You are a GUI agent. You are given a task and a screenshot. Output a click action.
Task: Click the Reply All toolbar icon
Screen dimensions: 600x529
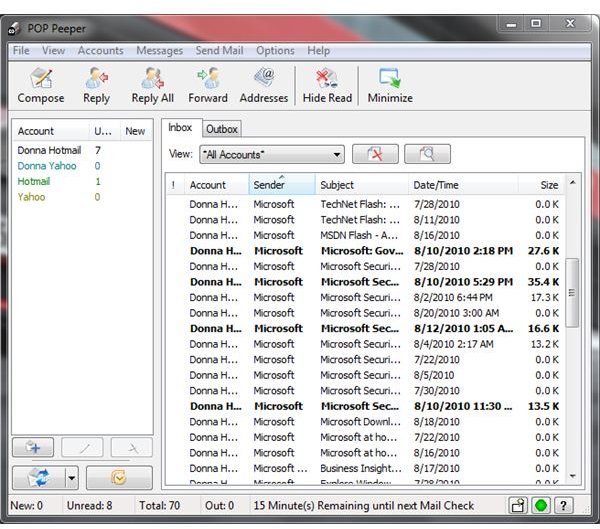pos(153,85)
